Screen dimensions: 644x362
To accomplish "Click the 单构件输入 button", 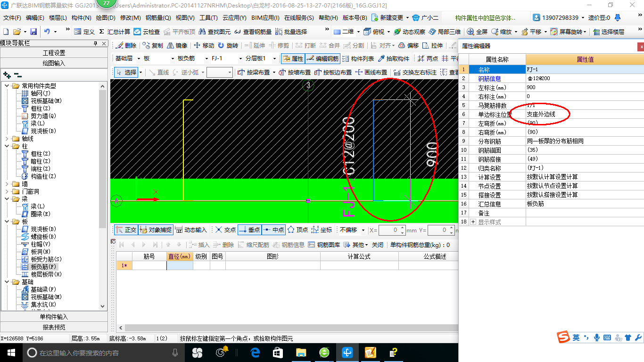I will (54, 317).
